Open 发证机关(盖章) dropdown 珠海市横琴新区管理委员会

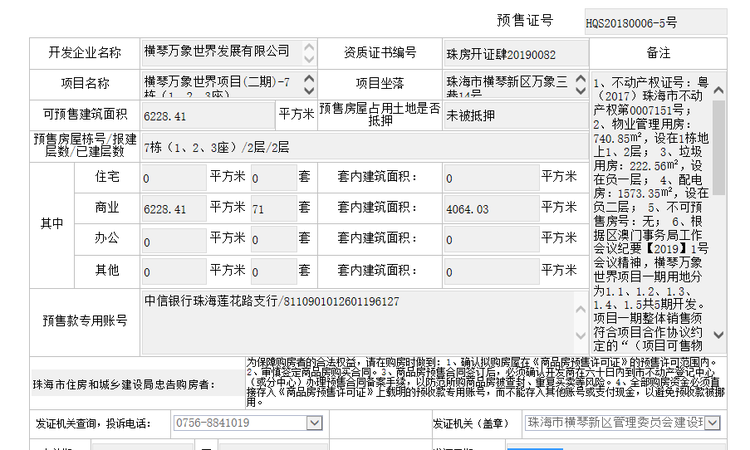713,423
